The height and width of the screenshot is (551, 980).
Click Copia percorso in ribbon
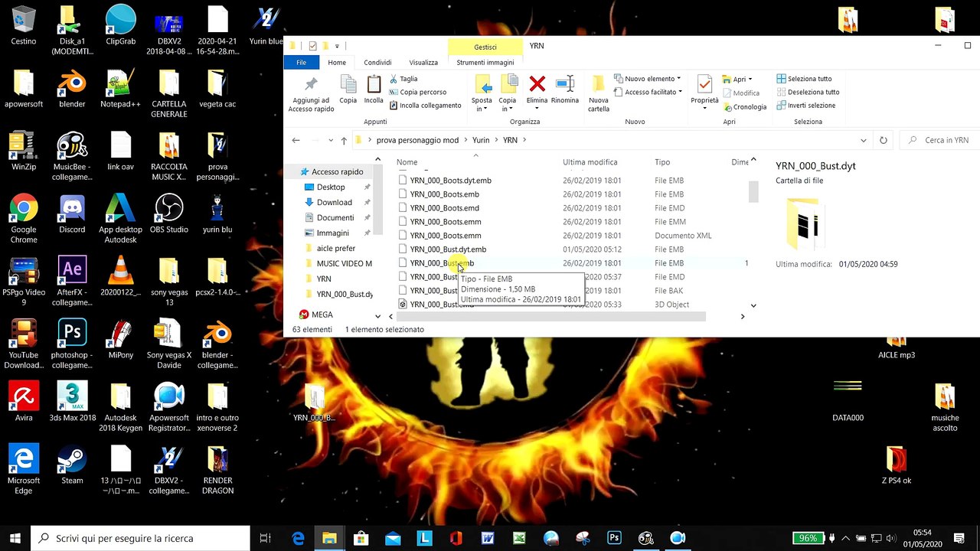click(x=417, y=92)
